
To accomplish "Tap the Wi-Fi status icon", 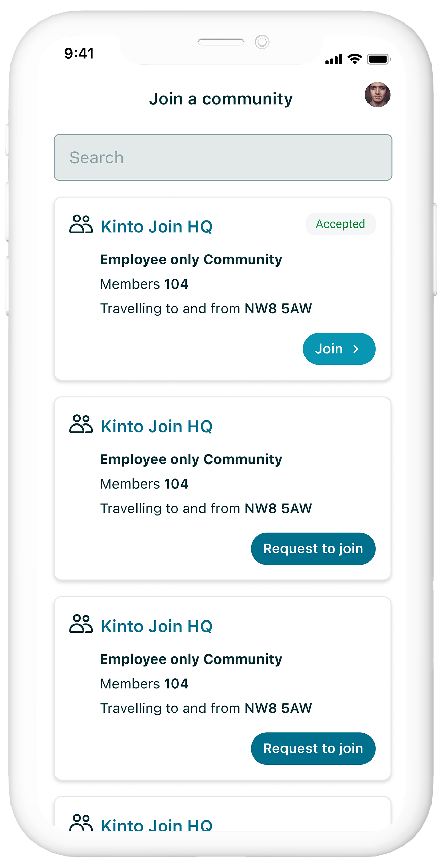I will click(355, 59).
